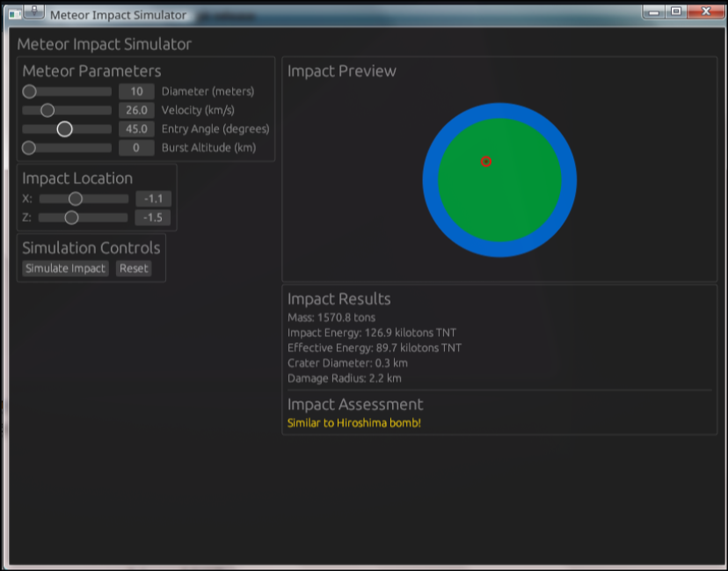
Task: Click the Entry Angle slider handle
Action: pos(65,128)
